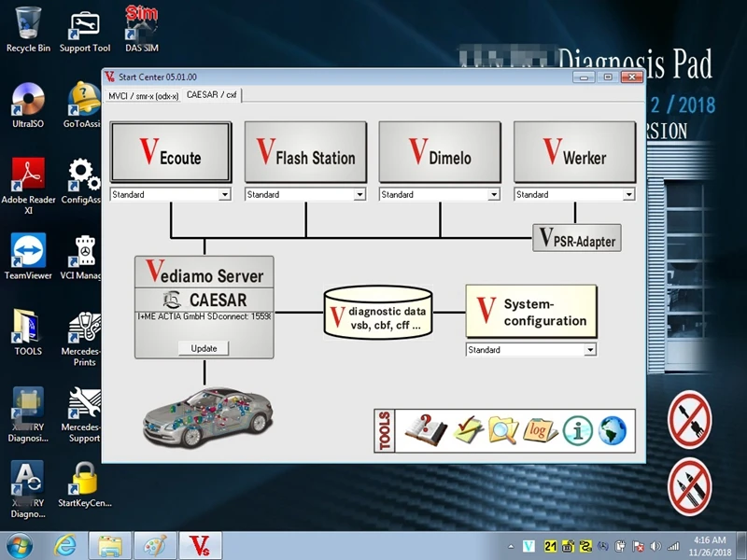This screenshot has width=747, height=560.
Task: Click the network signal tray icon
Action: (673, 546)
